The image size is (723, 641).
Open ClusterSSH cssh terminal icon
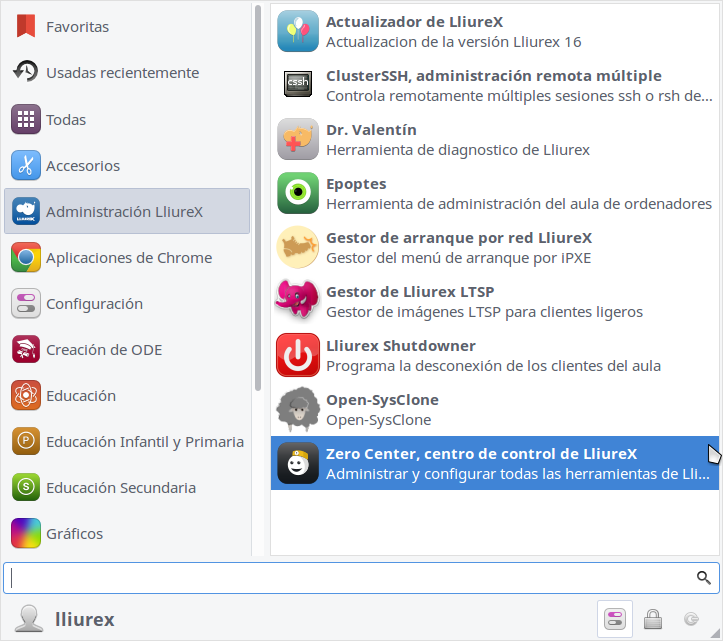coord(298,84)
